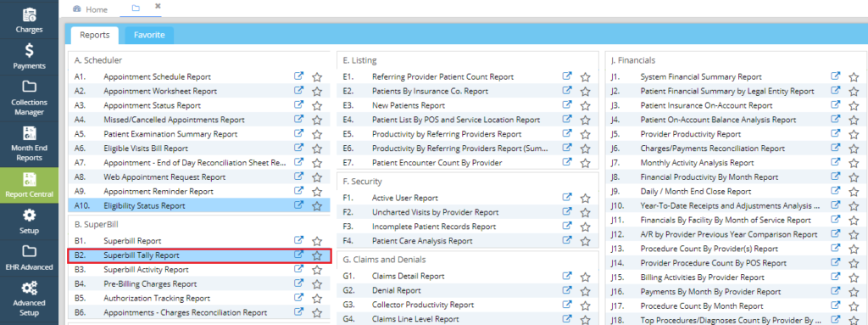868x325 pixels.
Task: Select the unnamed folder tab
Action: click(136, 8)
